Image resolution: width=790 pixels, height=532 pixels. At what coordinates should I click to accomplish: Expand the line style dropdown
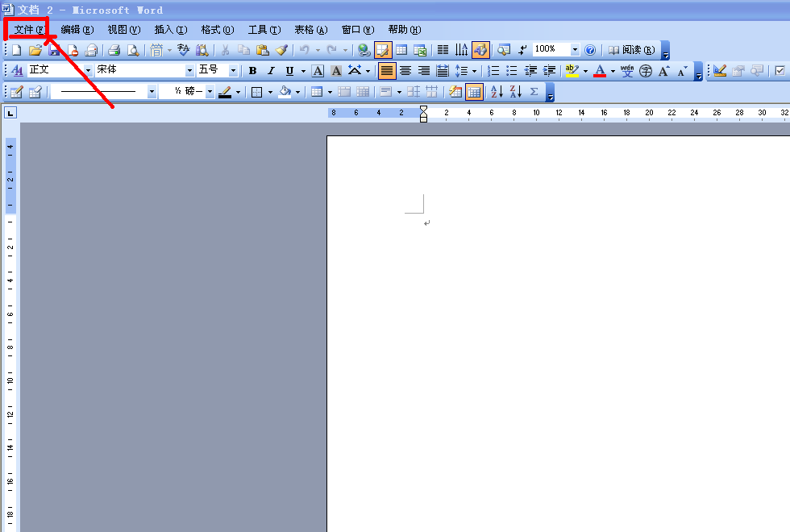[152, 92]
